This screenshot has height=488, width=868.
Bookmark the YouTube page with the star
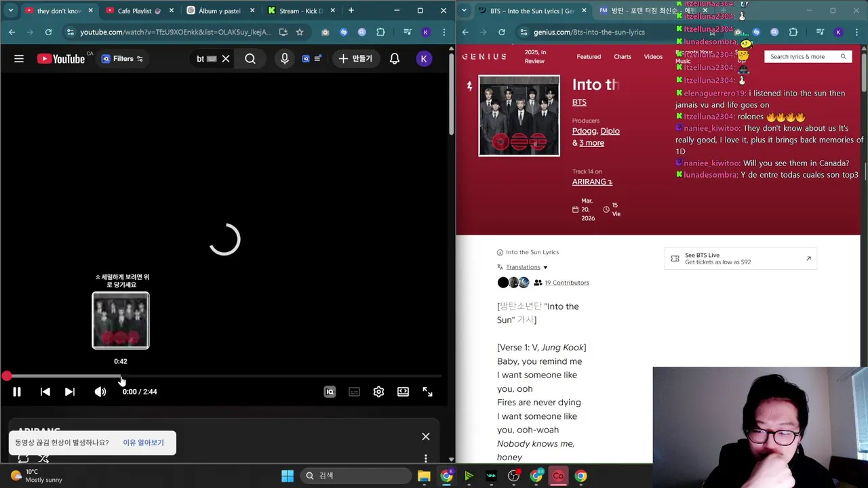[x=300, y=32]
